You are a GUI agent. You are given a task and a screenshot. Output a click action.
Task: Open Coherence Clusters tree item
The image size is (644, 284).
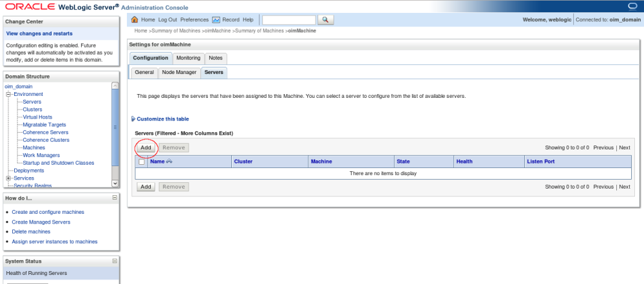pyautogui.click(x=46, y=140)
